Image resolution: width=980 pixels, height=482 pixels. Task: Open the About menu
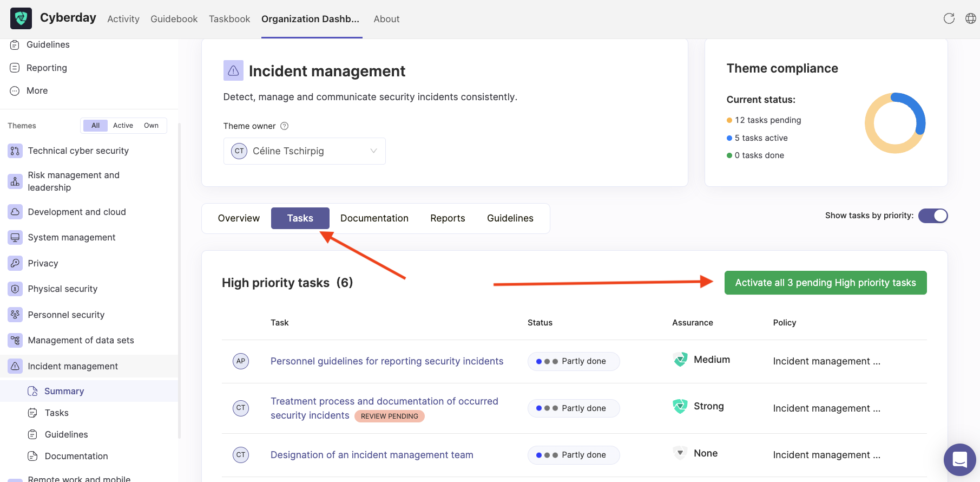(386, 19)
